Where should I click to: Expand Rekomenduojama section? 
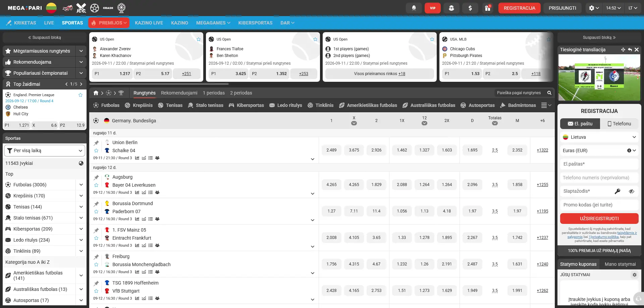pos(81,62)
